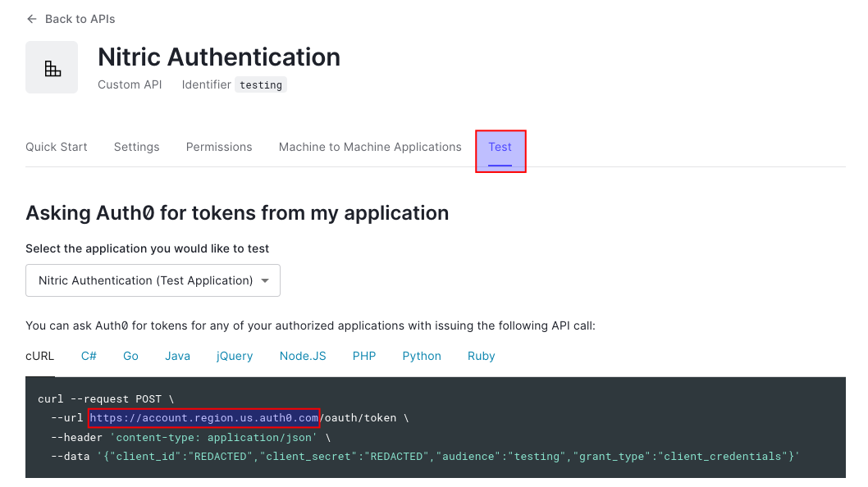Show the Node.JS code example
Screen dimensions: 868x487
(303, 356)
